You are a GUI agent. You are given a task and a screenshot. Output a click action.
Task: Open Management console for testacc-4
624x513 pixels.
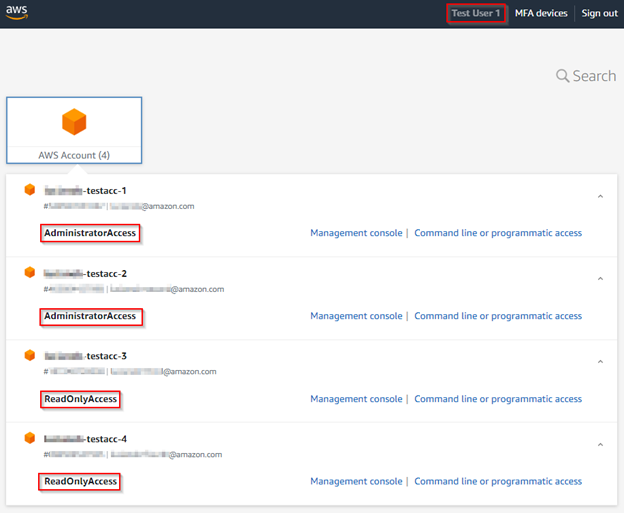(x=356, y=481)
